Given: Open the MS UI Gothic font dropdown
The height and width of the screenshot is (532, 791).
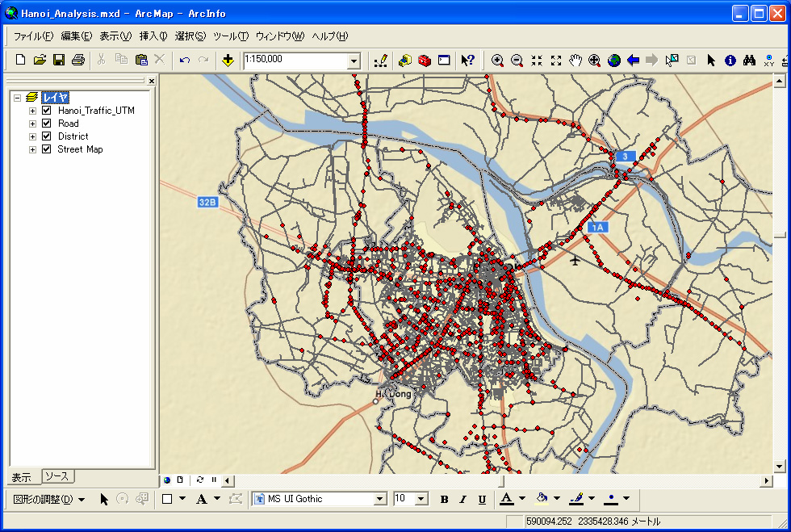Looking at the screenshot, I should tap(379, 499).
